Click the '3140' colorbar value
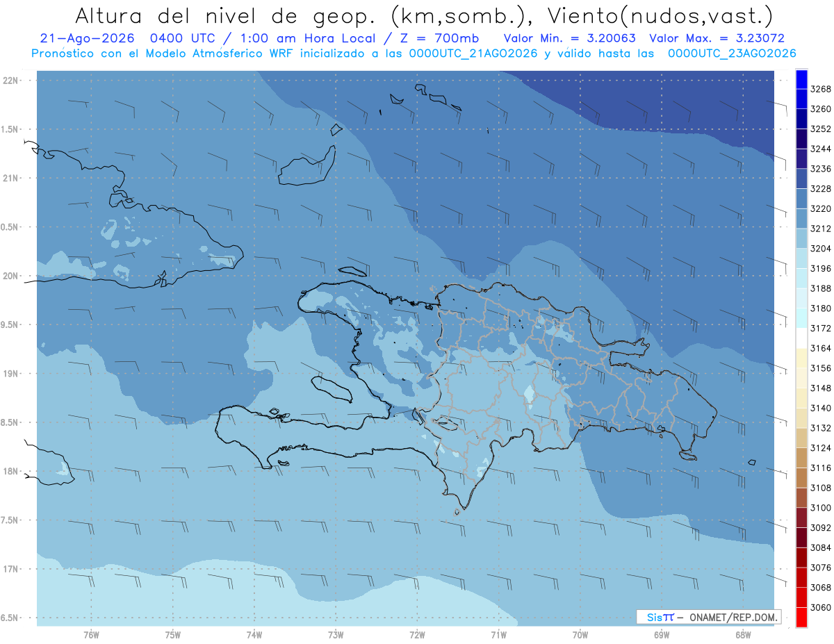The image size is (834, 644). (821, 408)
